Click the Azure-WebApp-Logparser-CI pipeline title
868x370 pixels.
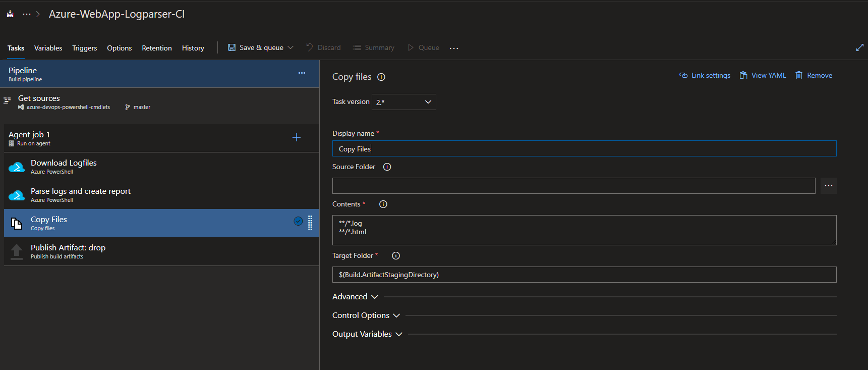coord(117,14)
